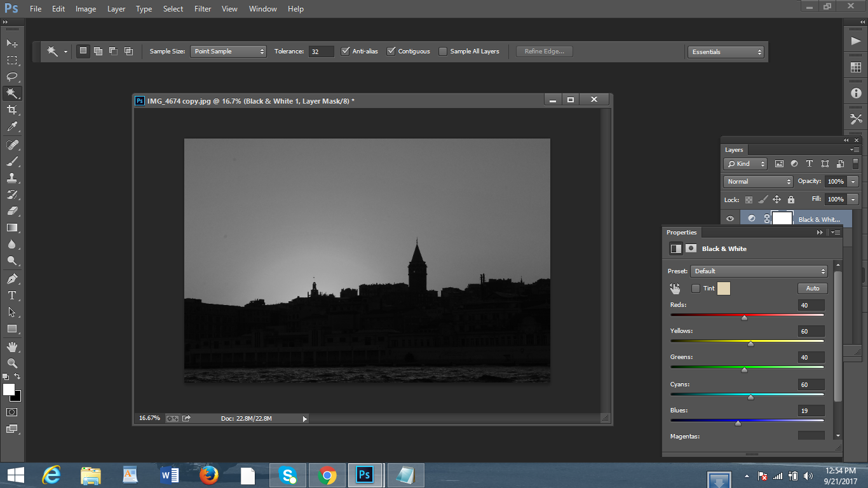
Task: Open the File menu
Action: tap(36, 9)
